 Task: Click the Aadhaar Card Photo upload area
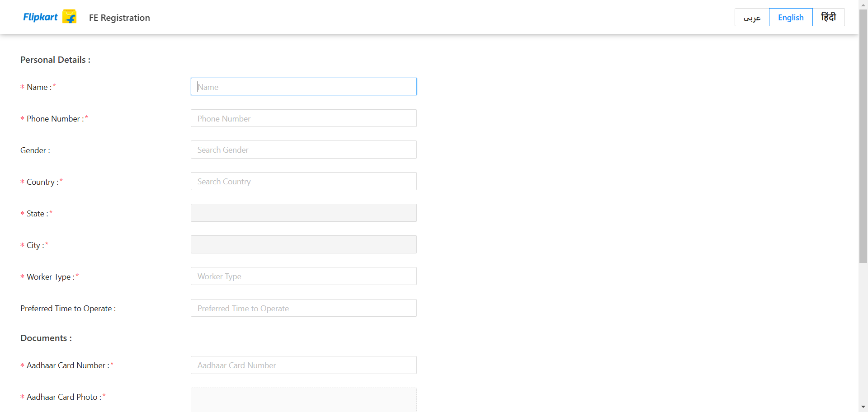[303, 400]
